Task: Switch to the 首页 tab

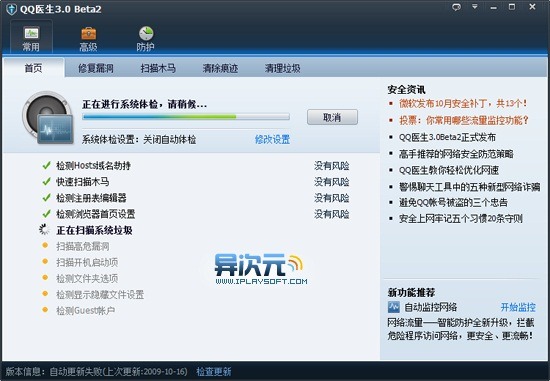Action: [x=34, y=68]
